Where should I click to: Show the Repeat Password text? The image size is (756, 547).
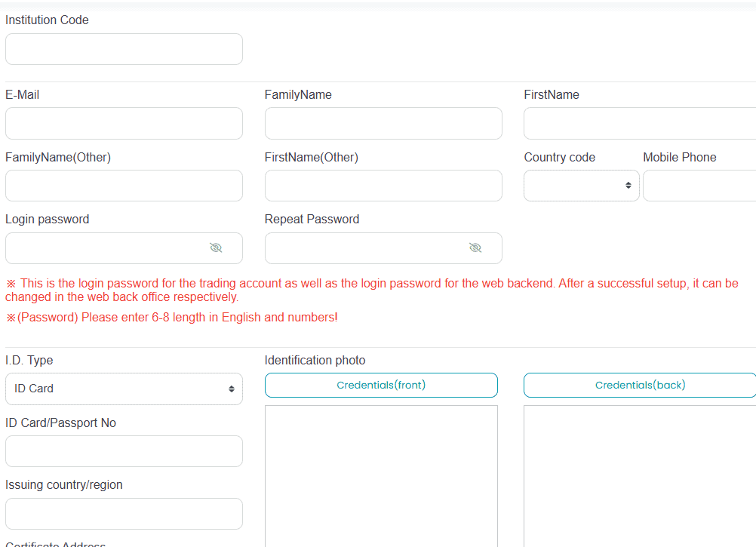click(x=475, y=247)
